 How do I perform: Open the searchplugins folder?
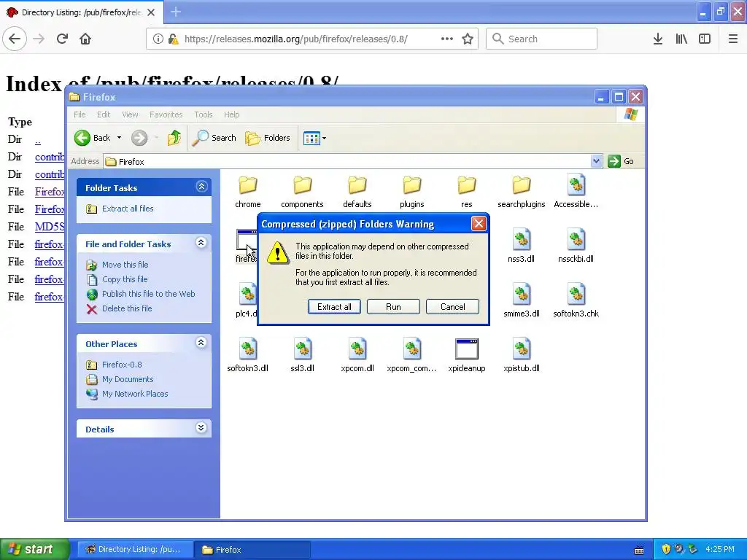click(521, 192)
